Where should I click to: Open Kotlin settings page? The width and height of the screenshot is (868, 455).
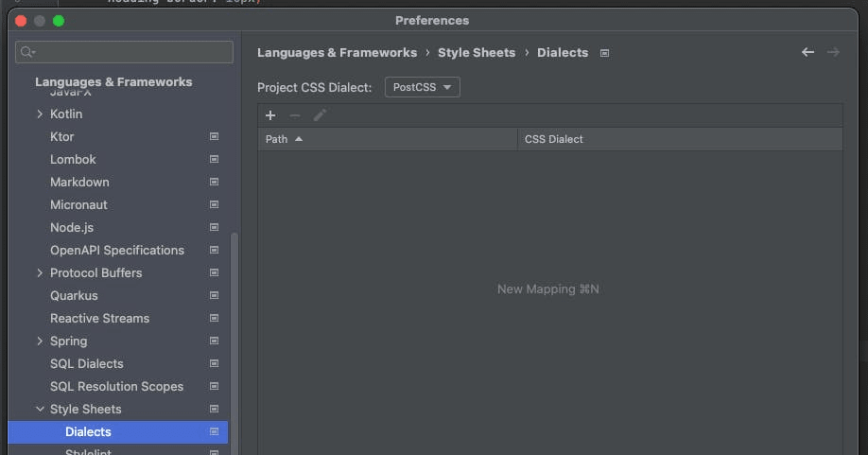coord(66,114)
